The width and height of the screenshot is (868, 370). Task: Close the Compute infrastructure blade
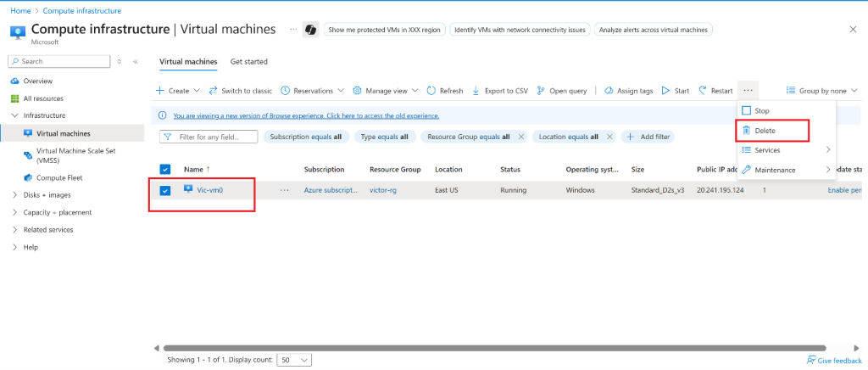853,30
